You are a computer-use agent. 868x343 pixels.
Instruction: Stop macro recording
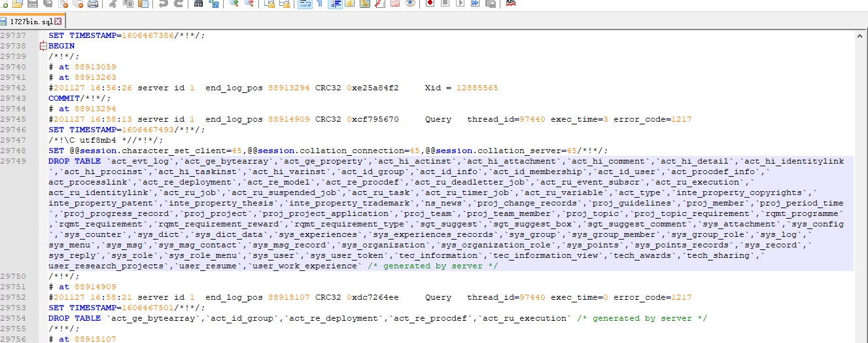point(445,3)
